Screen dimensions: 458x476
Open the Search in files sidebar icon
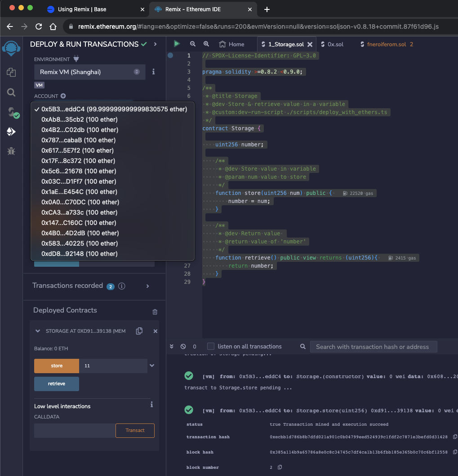click(11, 93)
